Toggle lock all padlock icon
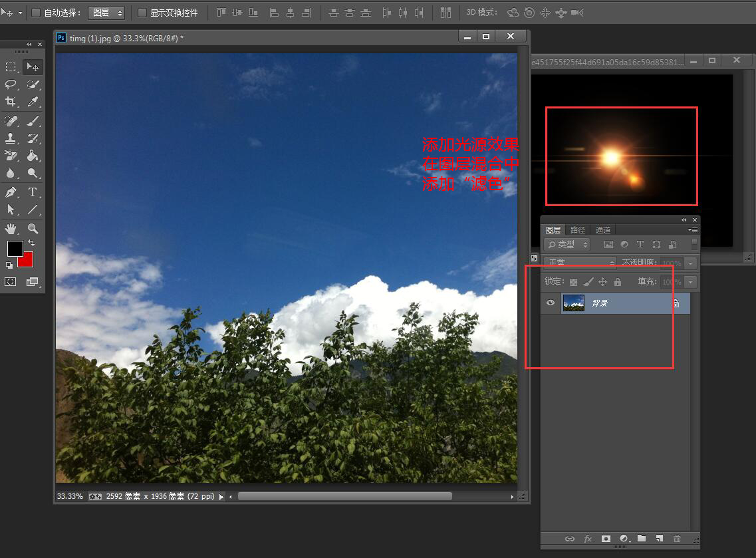 [x=618, y=281]
